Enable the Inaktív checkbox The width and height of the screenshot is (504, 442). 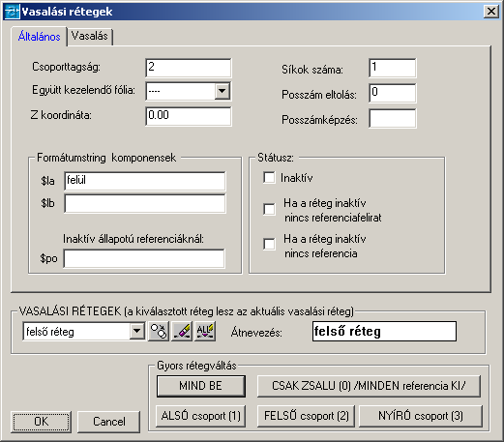pyautogui.click(x=269, y=177)
